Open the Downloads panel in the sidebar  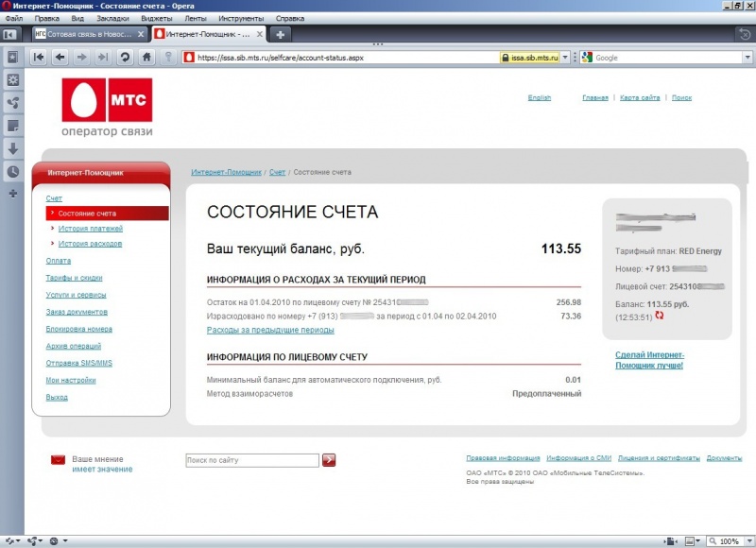[12, 148]
